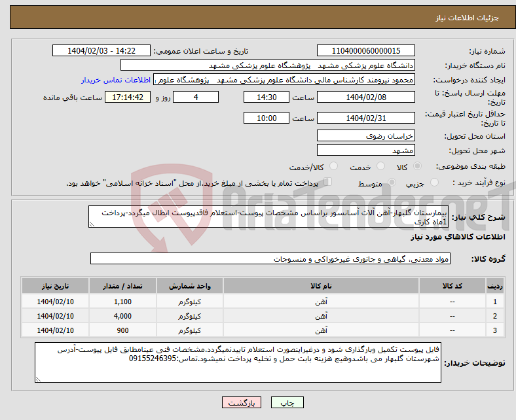
Task: Click date 1404/02/10 in row 2
Action: (x=55, y=316)
